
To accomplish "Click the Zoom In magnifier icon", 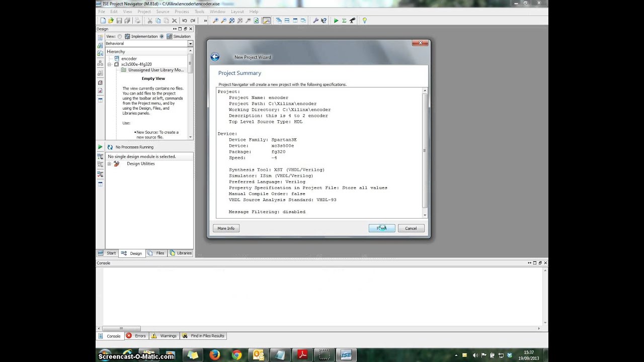I will [x=215, y=21].
